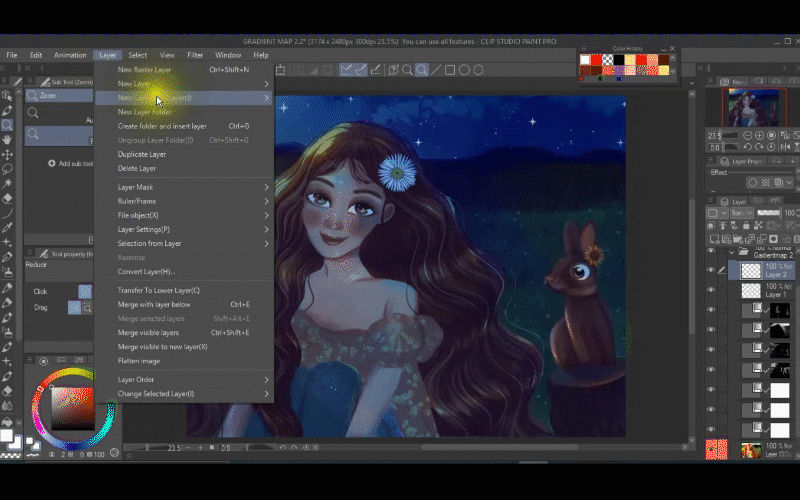800x500 pixels.
Task: Click Merge visible layers entry
Action: tap(148, 332)
